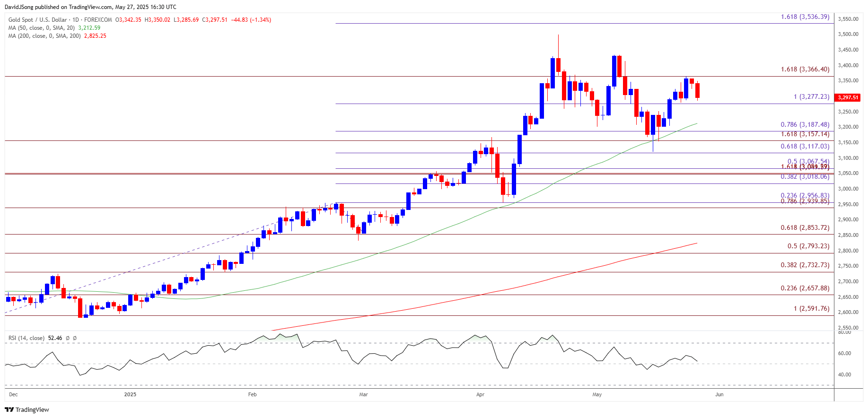Click the RSI value 52.46
868x418 pixels.
pos(55,338)
